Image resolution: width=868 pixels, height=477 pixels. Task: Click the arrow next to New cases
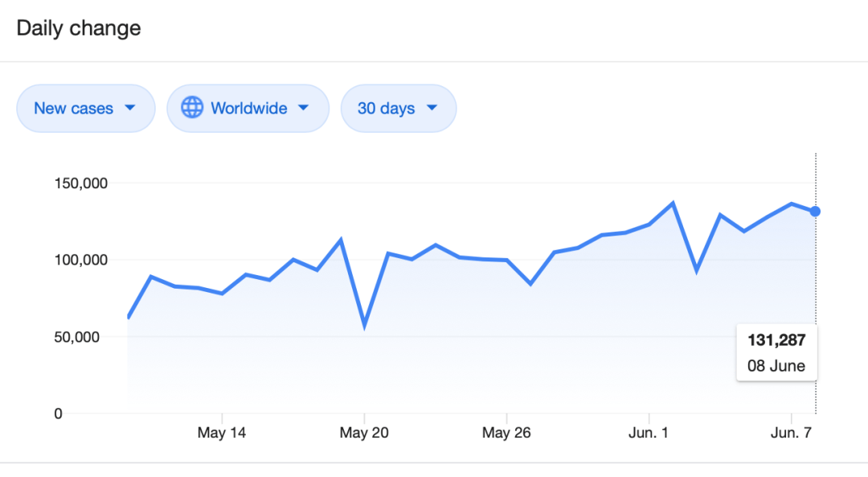pyautogui.click(x=130, y=108)
